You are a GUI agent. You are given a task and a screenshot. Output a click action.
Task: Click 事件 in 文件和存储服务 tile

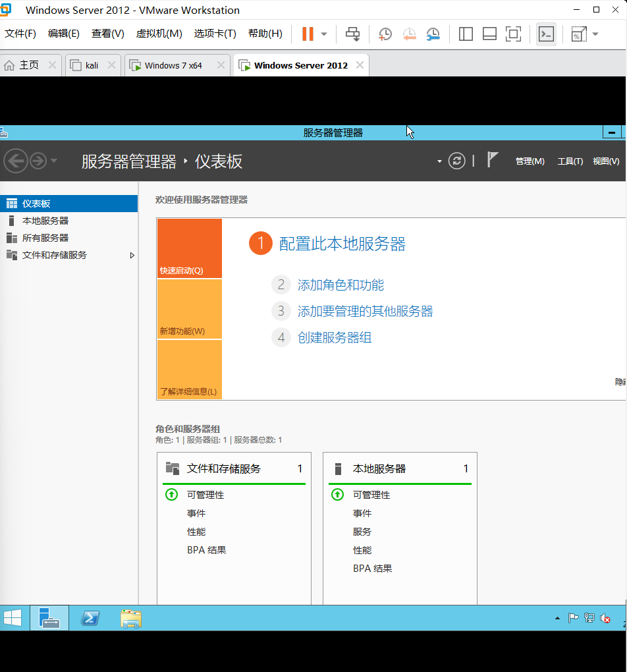pyautogui.click(x=196, y=513)
